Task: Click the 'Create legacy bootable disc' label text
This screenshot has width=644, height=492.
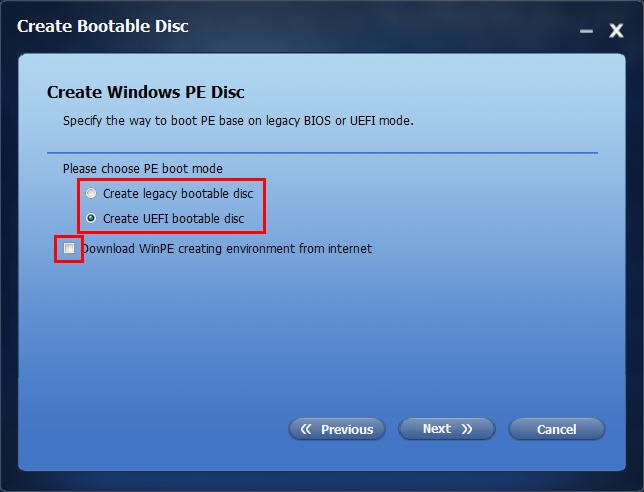Action: 178,193
